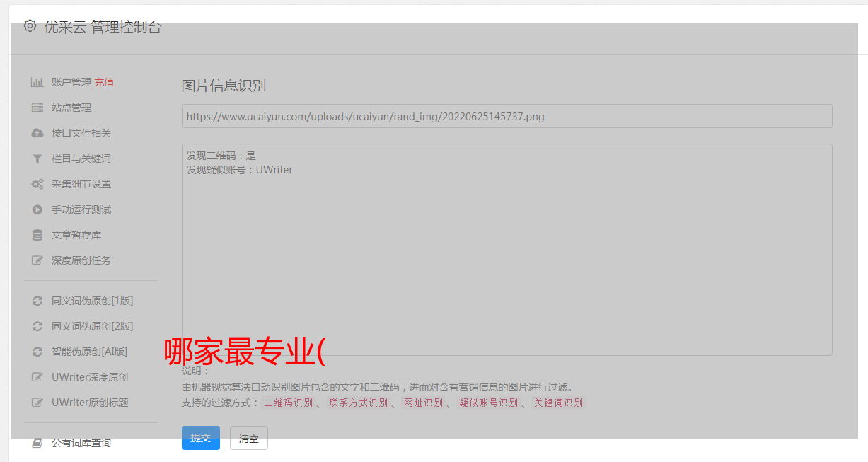This screenshot has width=868, height=462.
Task: Click the edit icon for UWriter原创标题
Action: coord(37,403)
